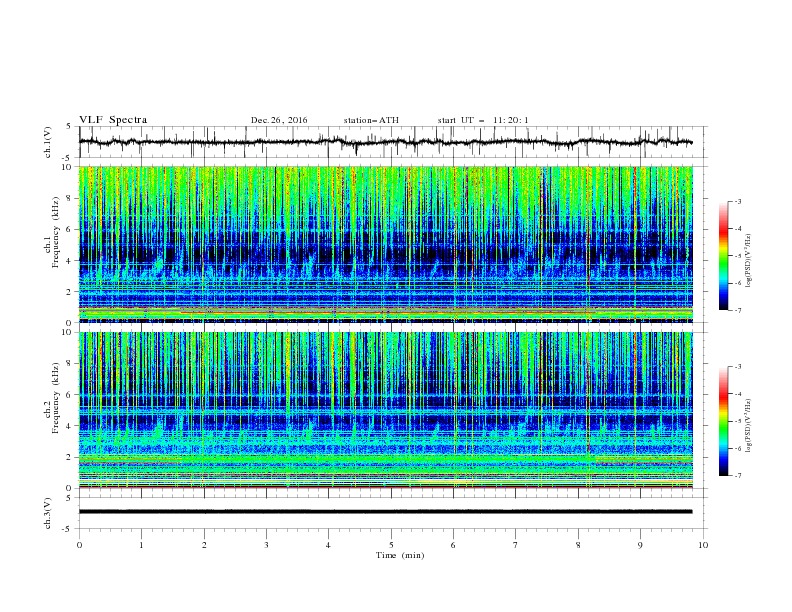This screenshot has width=792, height=612.
Task: Click the ch.2 spectrogram color bar
Action: click(x=723, y=421)
